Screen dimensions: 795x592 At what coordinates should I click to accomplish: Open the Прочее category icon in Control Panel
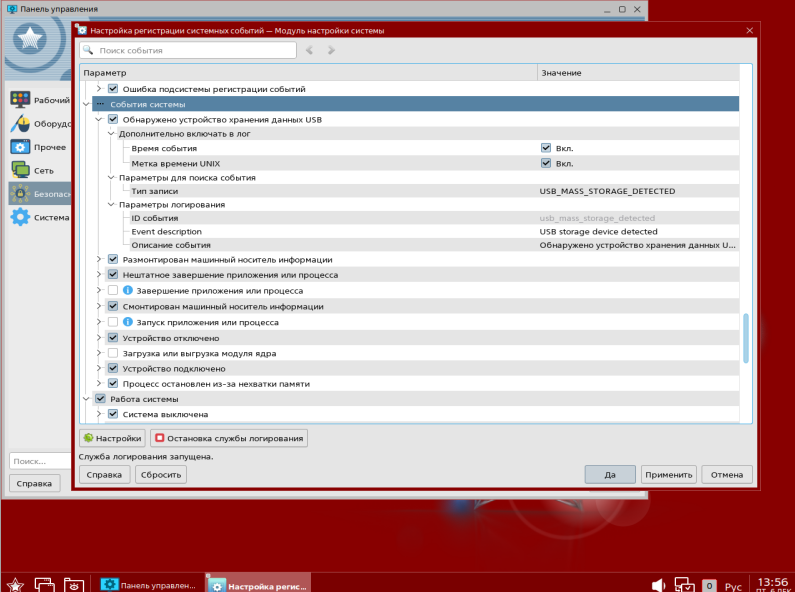tap(20, 147)
